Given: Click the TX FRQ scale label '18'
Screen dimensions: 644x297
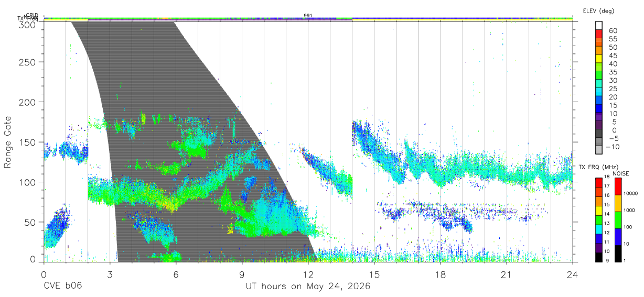Looking at the screenshot, I should tap(607, 178).
